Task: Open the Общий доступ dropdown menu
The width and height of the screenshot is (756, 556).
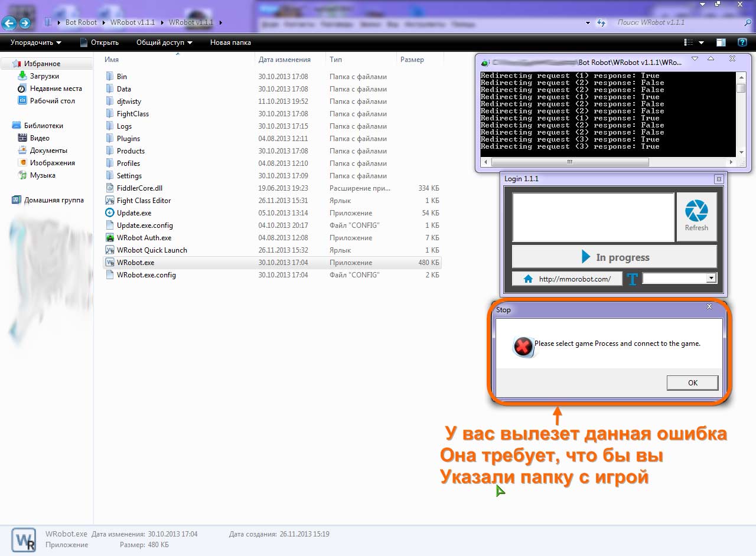Action: [164, 42]
